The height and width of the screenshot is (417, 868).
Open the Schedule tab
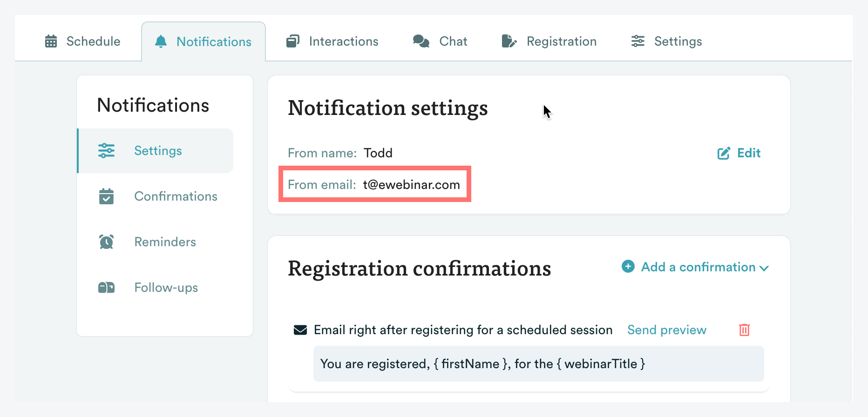pyautogui.click(x=93, y=41)
